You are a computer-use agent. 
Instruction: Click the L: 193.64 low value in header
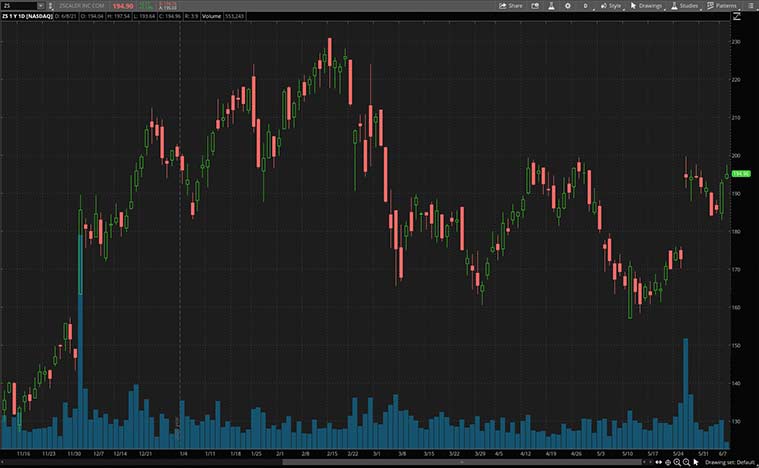(144, 16)
